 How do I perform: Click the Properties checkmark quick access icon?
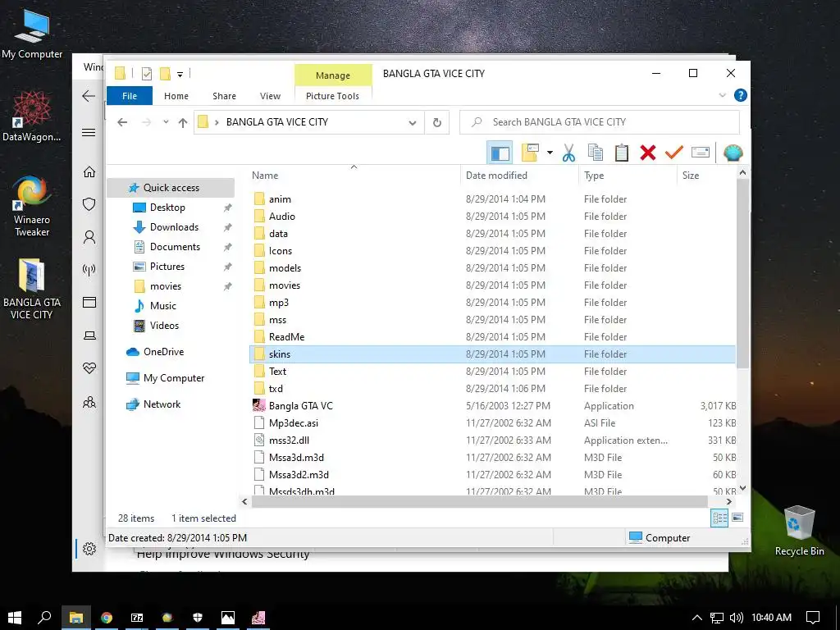point(146,74)
